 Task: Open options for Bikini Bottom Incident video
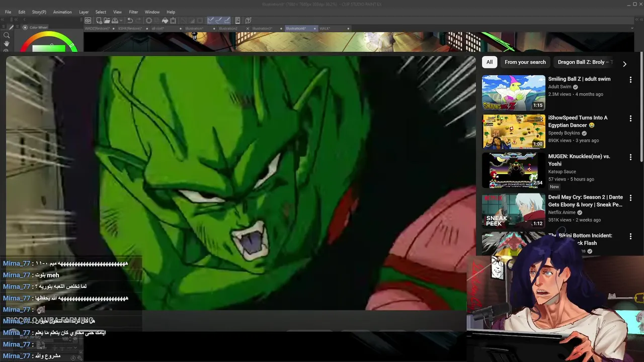630,236
